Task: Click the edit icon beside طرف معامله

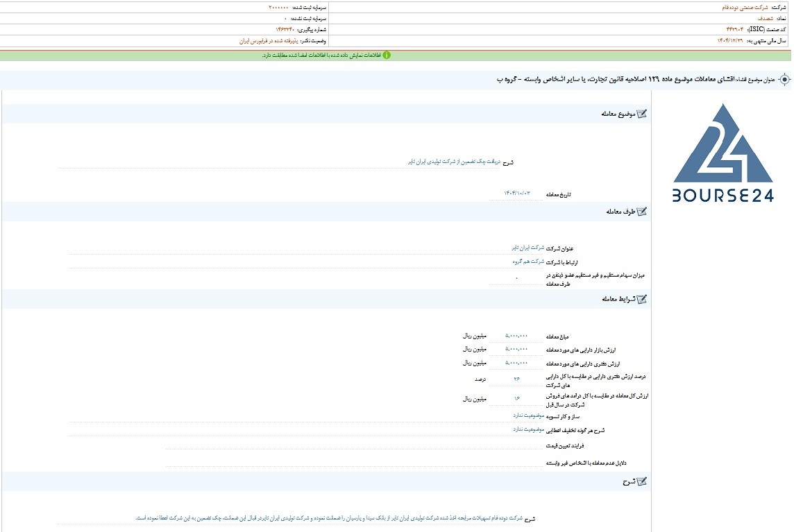Action: (641, 212)
